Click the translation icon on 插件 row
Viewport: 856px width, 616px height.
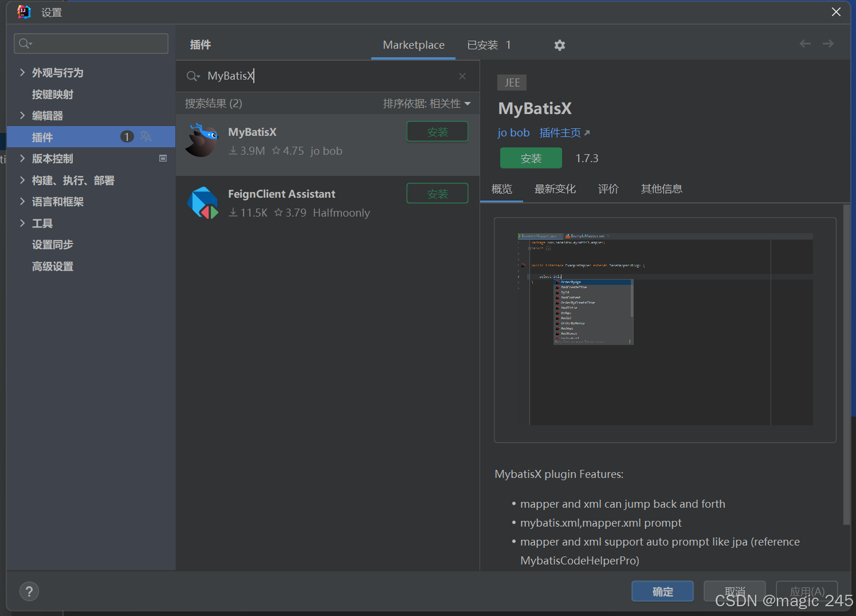[x=146, y=136]
